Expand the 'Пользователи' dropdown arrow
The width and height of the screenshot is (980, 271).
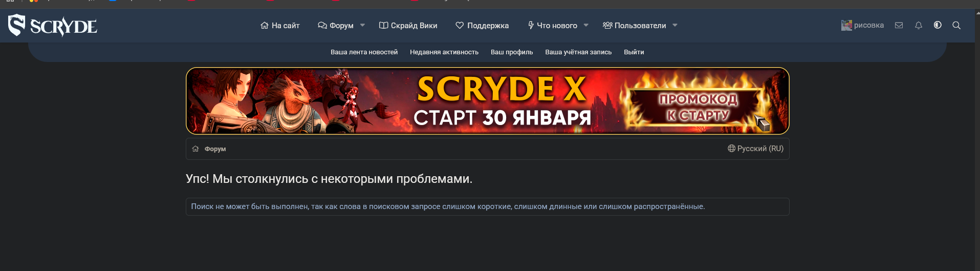click(x=674, y=25)
